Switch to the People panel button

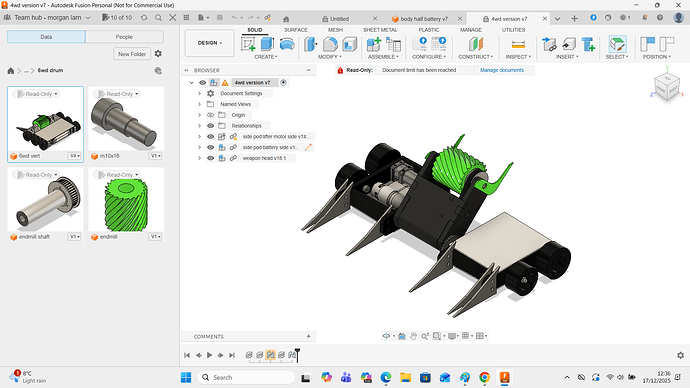[124, 37]
